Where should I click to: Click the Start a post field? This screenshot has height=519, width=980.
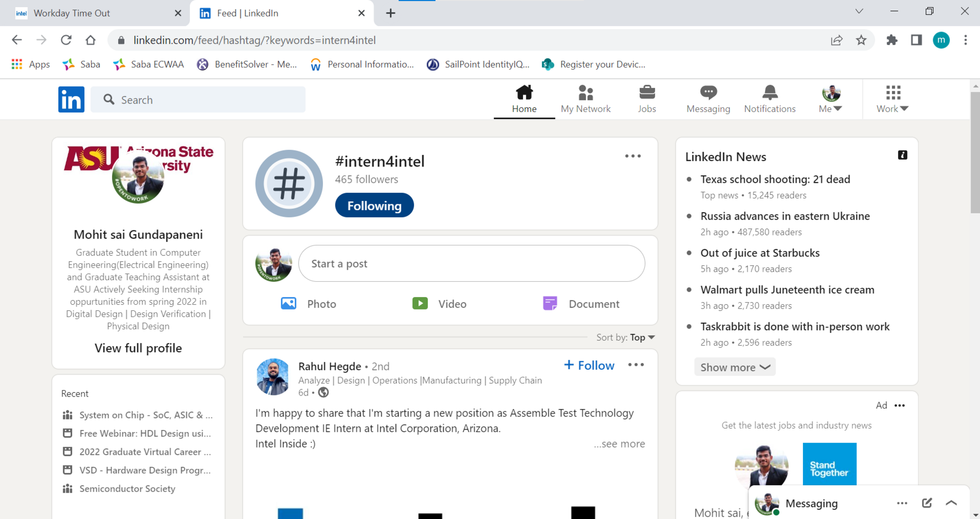(x=471, y=264)
